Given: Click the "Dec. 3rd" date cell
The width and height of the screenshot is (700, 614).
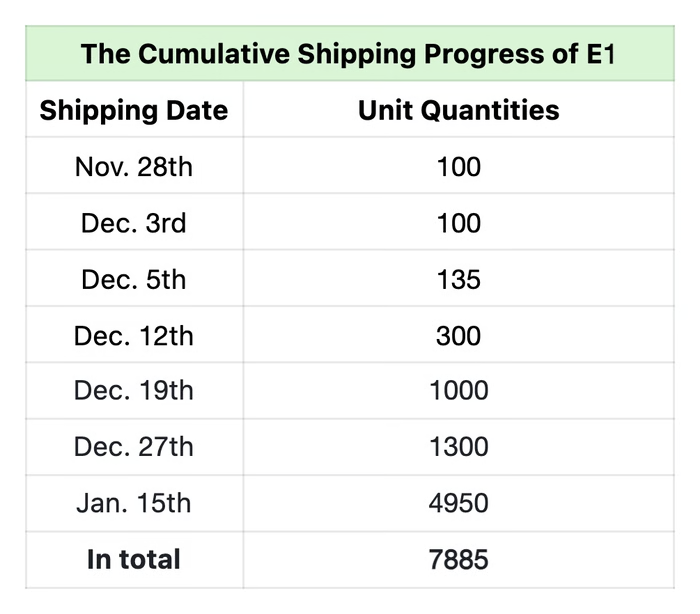Looking at the screenshot, I should point(134,222).
